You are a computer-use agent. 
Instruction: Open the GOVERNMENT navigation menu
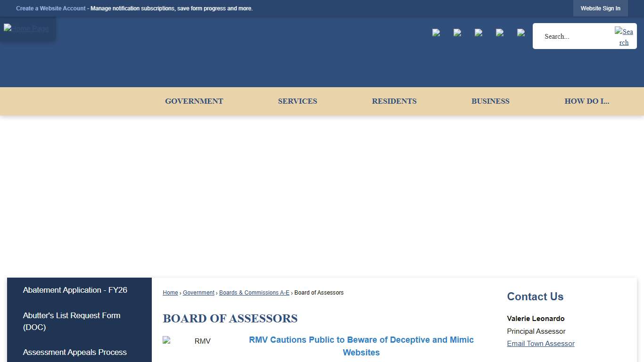(194, 101)
